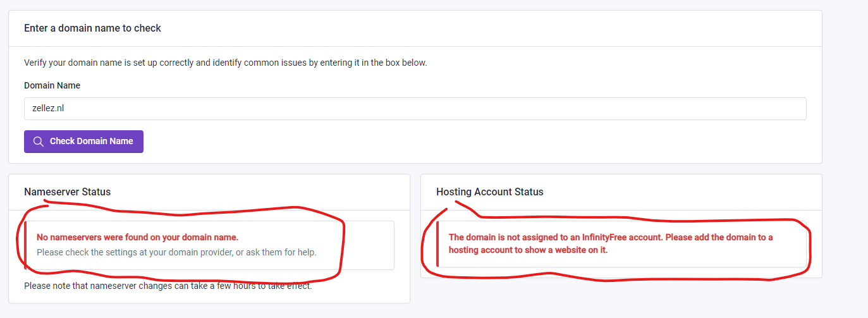868x318 pixels.
Task: Select the 'Enter a domain name to check' heading
Action: (92, 28)
